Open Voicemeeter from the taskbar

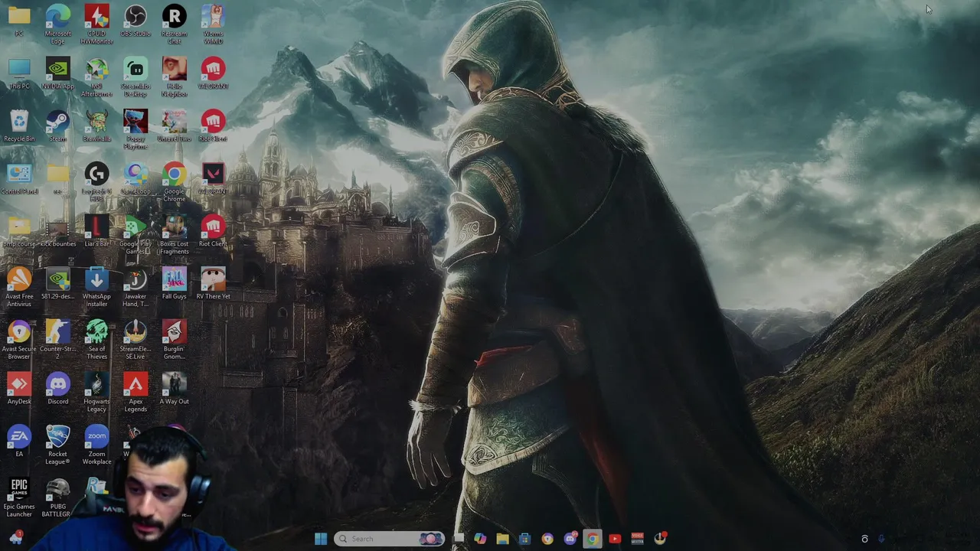coord(637,539)
